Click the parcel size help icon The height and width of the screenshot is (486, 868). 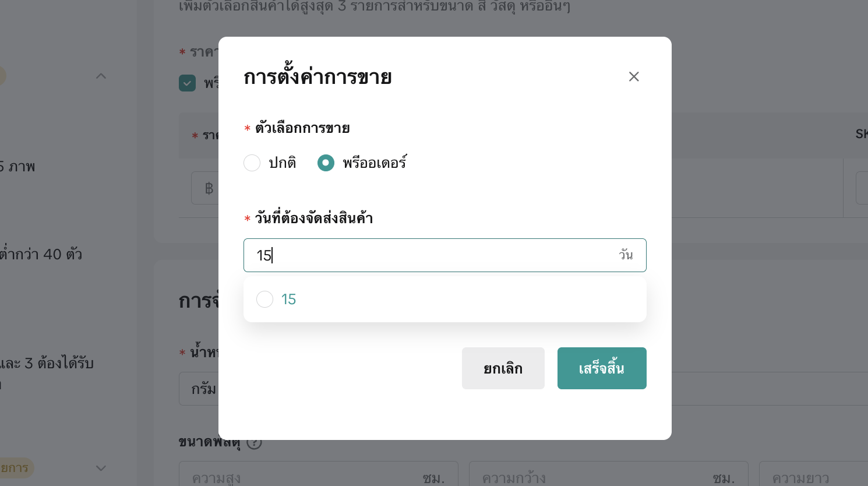tap(254, 442)
